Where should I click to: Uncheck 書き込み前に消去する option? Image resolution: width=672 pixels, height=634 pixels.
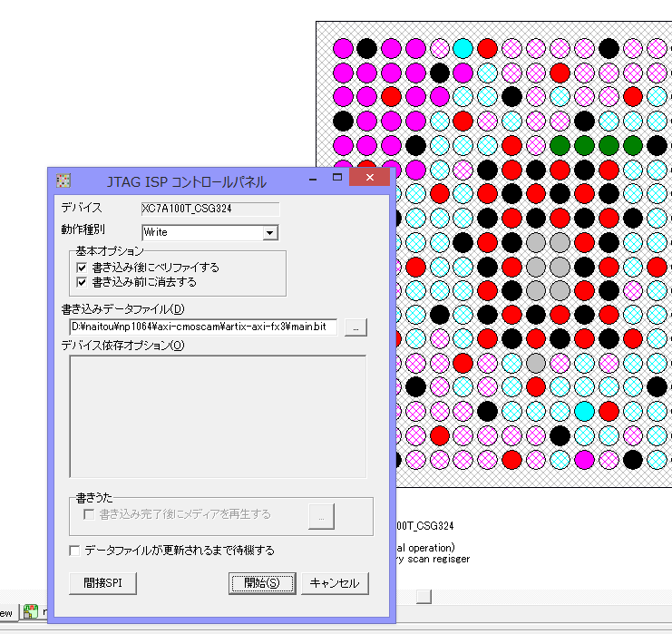click(x=83, y=282)
